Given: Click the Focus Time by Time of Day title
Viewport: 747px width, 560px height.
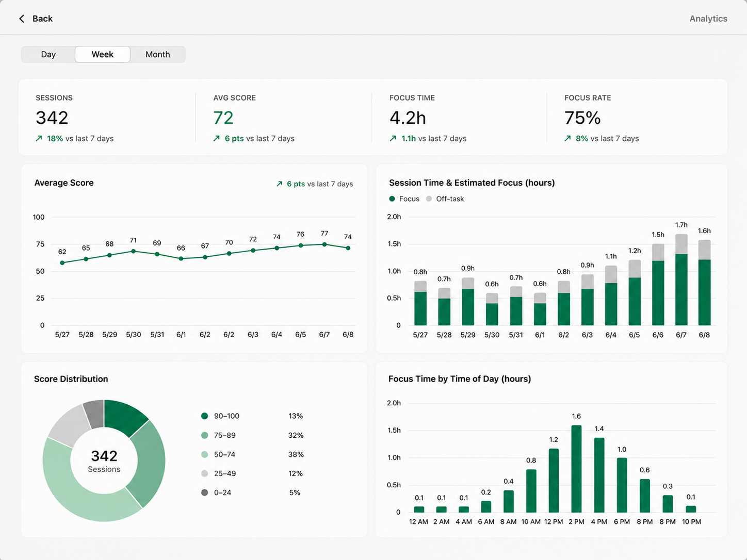Looking at the screenshot, I should 460,379.
